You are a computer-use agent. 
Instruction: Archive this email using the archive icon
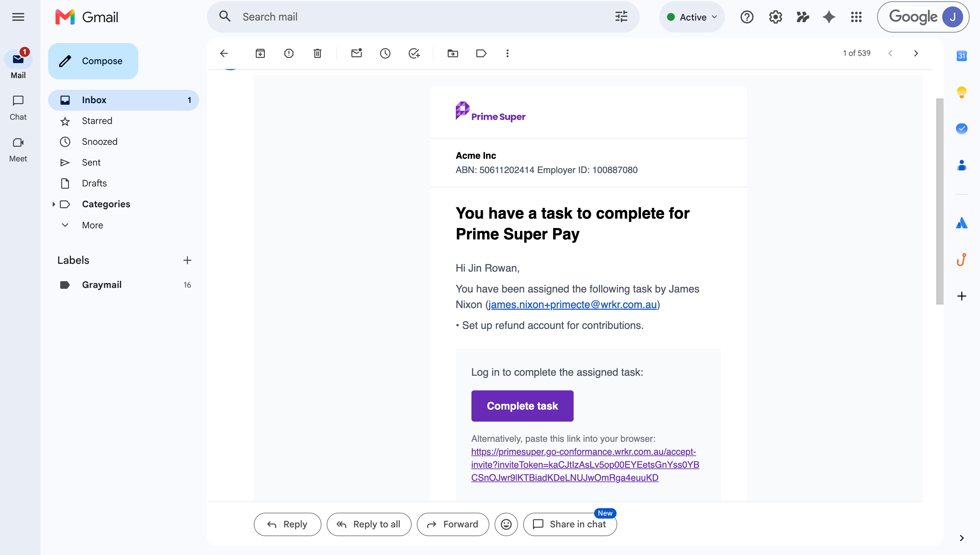click(260, 53)
